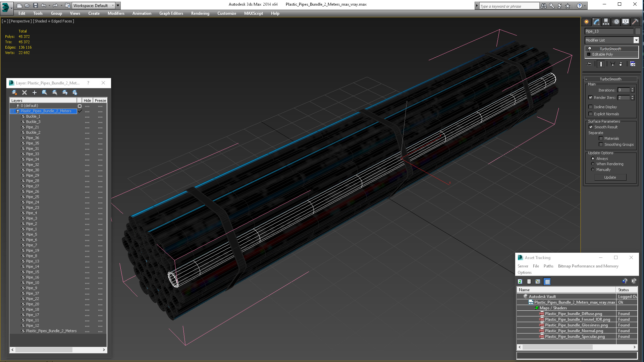644x362 pixels.
Task: Open the Motion command panel tab
Action: (616, 22)
